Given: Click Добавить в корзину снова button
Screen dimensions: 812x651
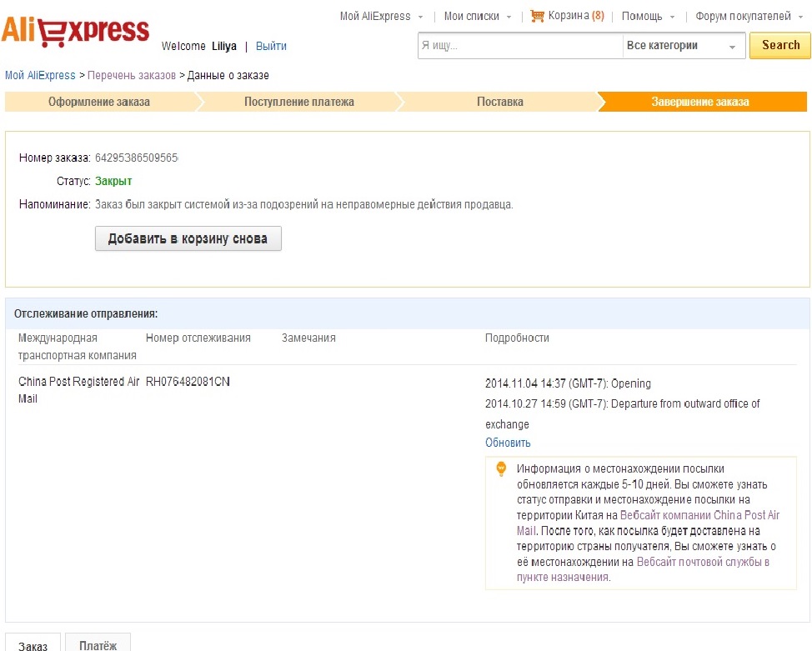Looking at the screenshot, I should [x=188, y=238].
